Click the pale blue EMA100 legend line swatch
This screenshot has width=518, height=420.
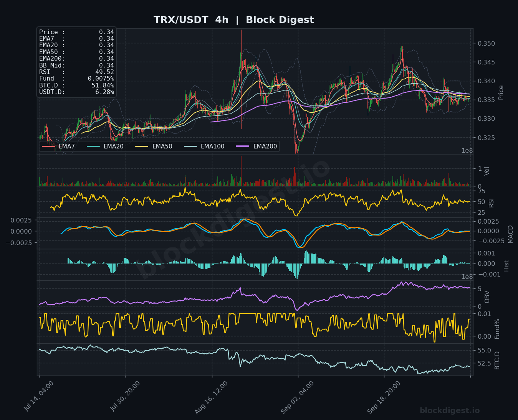(190, 147)
